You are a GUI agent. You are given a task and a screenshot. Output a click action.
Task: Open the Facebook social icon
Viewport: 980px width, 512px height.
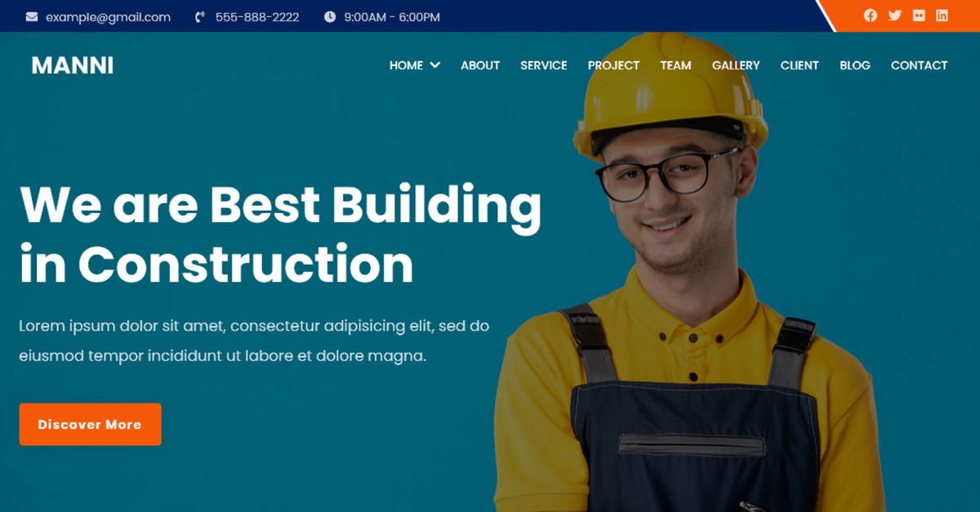871,16
